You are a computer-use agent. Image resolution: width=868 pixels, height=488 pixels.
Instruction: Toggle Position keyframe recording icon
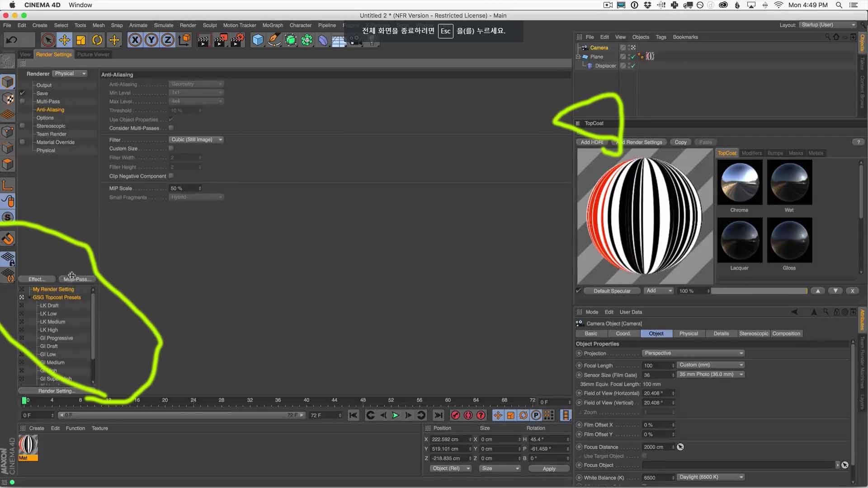tap(498, 415)
